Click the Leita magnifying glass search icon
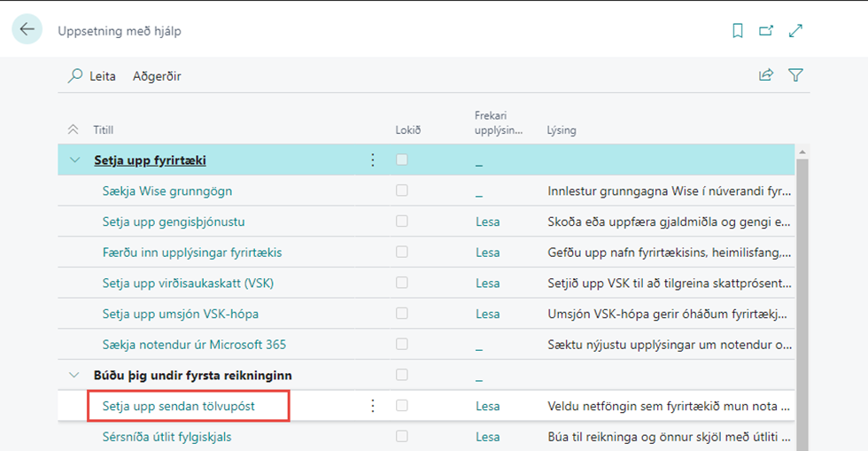Image resolution: width=868 pixels, height=451 pixels. click(75, 76)
